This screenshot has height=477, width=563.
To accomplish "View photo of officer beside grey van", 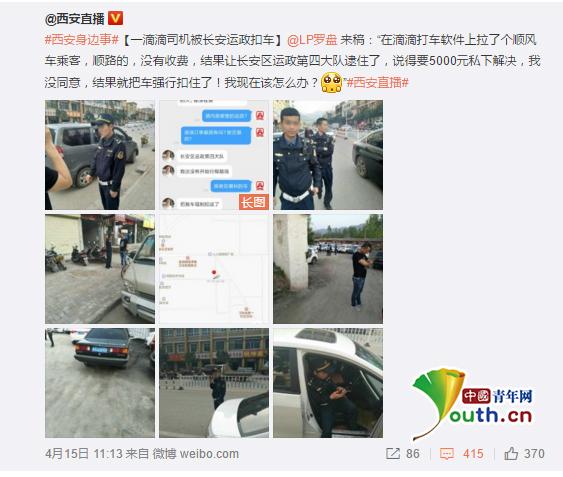I will [x=100, y=155].
